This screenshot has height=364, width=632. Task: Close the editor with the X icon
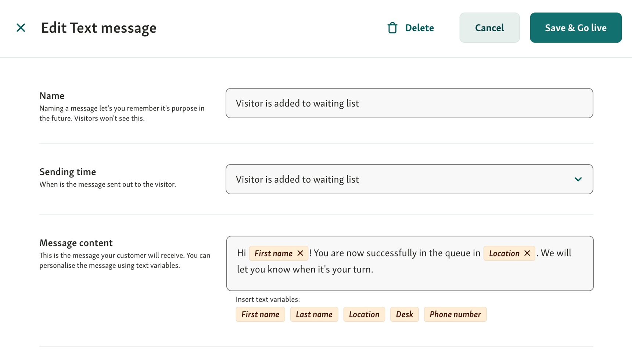pos(21,28)
